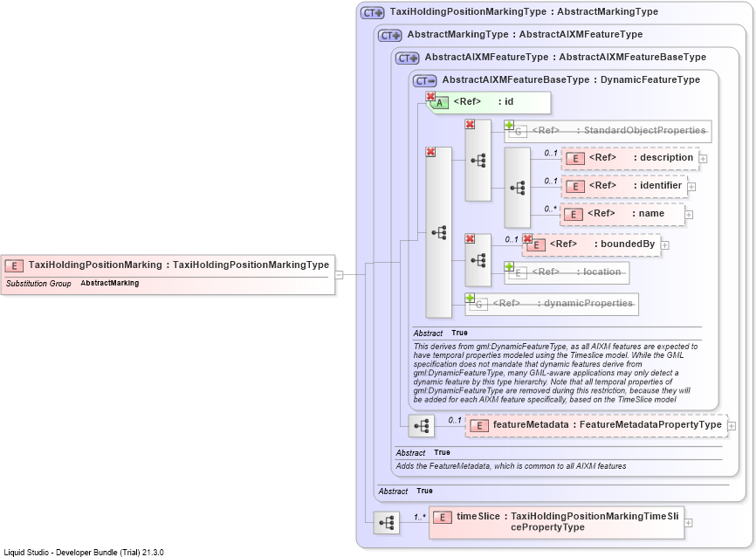Expand the identifier element

click(691, 187)
